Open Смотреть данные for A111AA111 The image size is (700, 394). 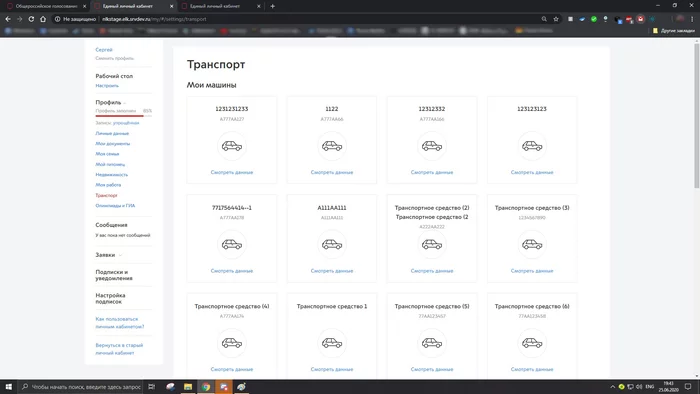click(x=332, y=271)
